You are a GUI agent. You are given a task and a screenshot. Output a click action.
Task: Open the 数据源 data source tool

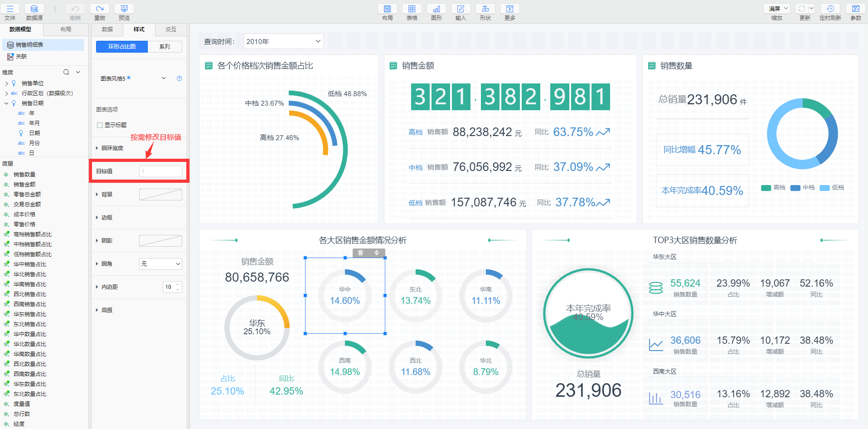(x=34, y=9)
